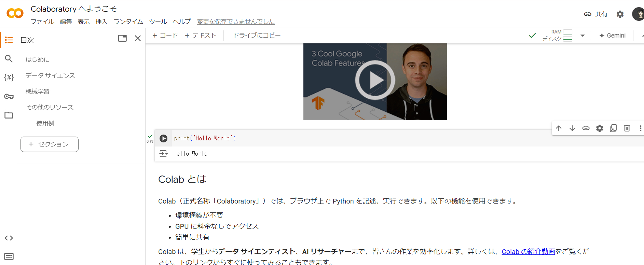Open the table of contents sidebar icon
The width and height of the screenshot is (644, 265).
tap(9, 40)
